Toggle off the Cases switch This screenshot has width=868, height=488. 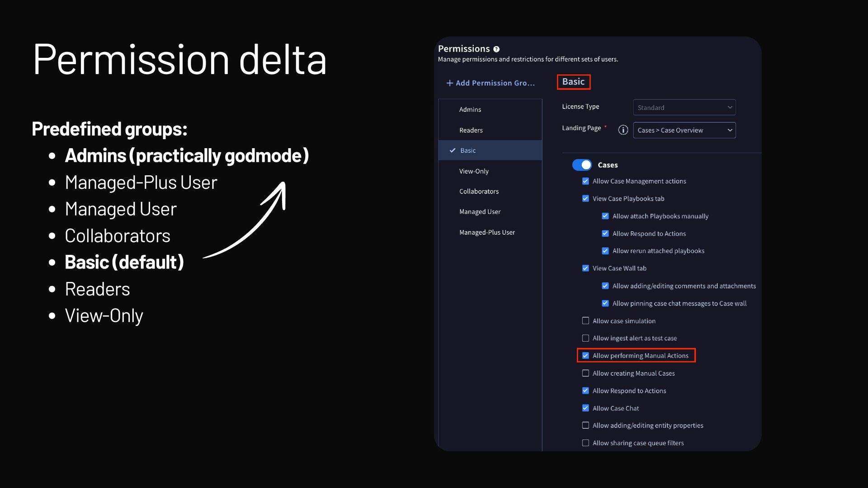point(581,165)
